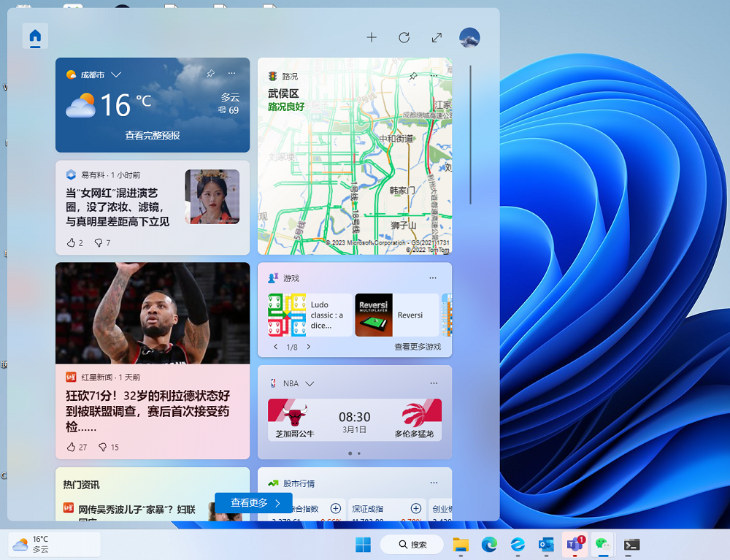Go to the widgets Home tab
Screen dimensions: 730x560
pos(35,36)
